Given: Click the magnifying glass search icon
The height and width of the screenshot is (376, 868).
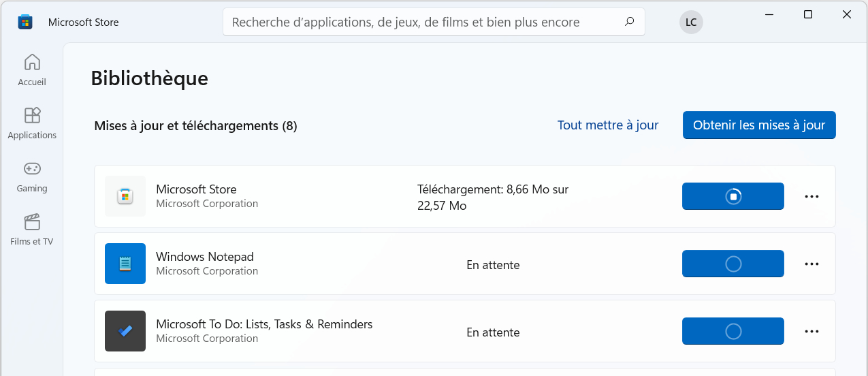Looking at the screenshot, I should 629,22.
